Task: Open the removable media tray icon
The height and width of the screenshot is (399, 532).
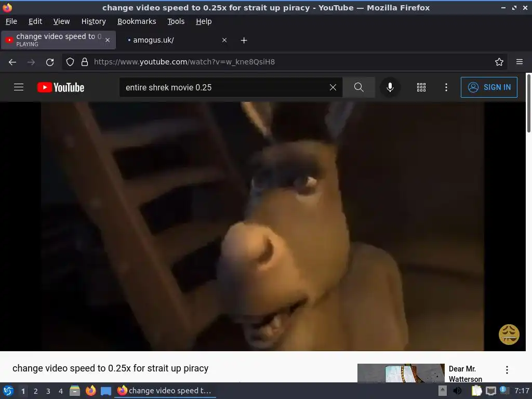Action: [x=443, y=391]
